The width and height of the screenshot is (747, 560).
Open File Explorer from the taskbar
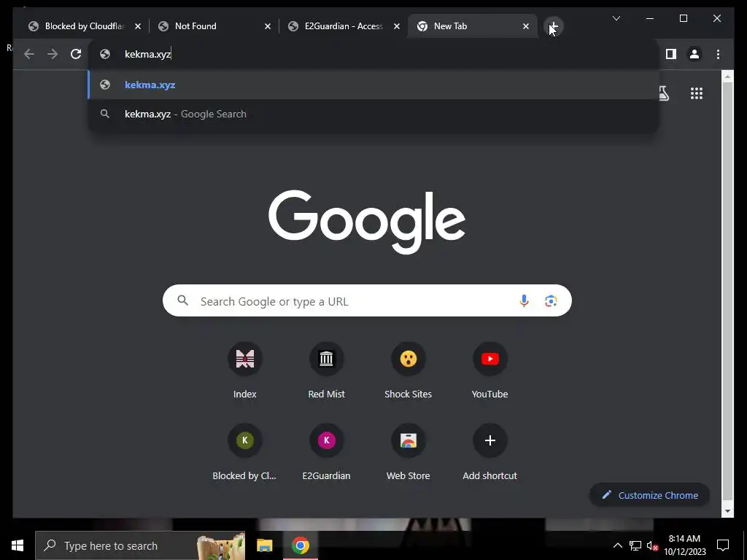[264, 545]
